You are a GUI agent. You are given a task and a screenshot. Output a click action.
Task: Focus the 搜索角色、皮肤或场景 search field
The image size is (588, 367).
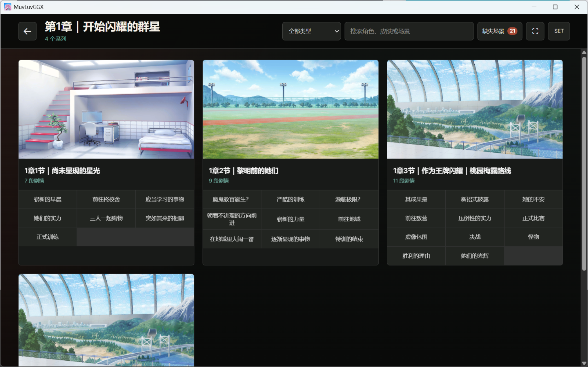409,31
